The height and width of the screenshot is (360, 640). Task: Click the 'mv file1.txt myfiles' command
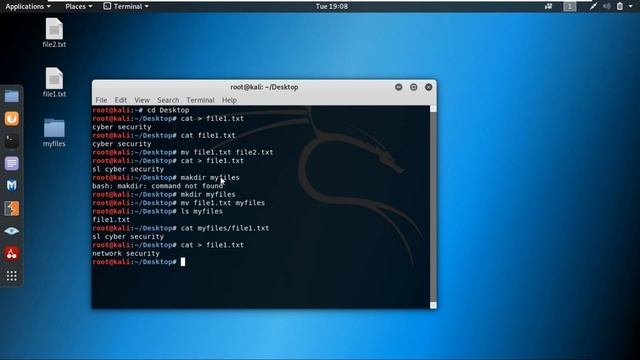[223, 203]
